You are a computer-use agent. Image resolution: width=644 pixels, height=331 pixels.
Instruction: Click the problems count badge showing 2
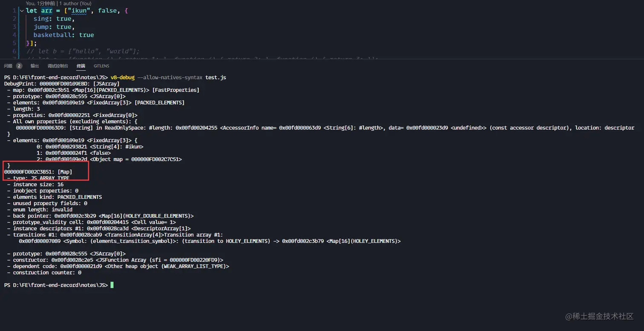click(x=19, y=66)
